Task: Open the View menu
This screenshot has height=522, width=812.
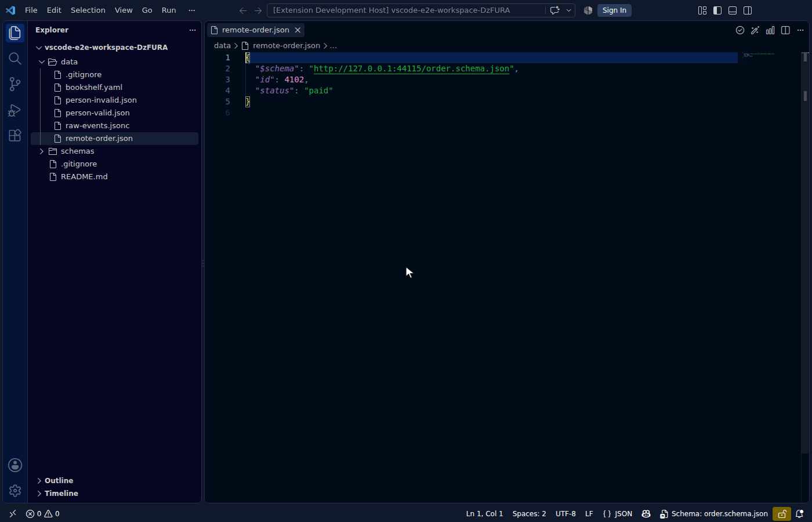Action: click(x=124, y=10)
